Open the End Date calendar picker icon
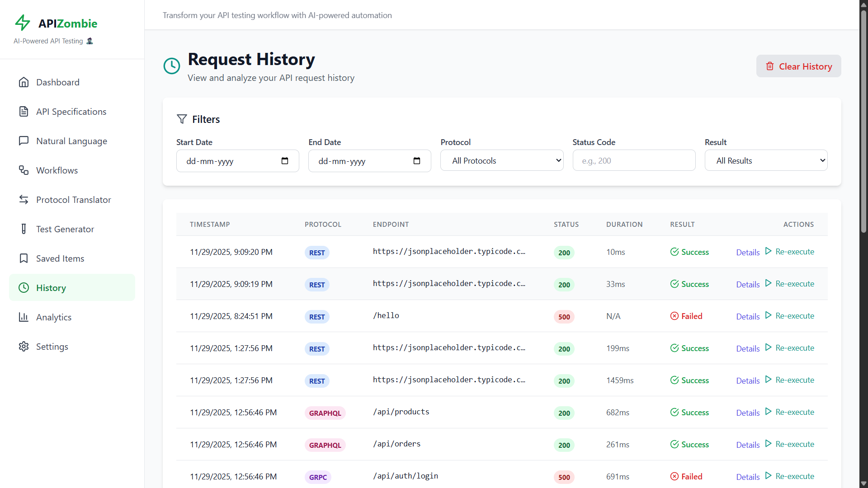Screen dimensions: 868x488 (417, 161)
